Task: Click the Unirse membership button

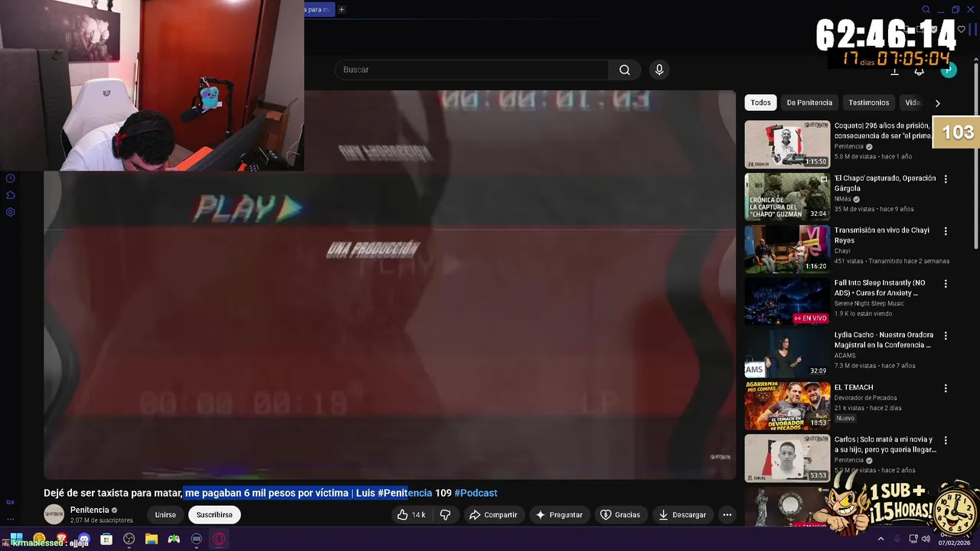Action: 165,515
